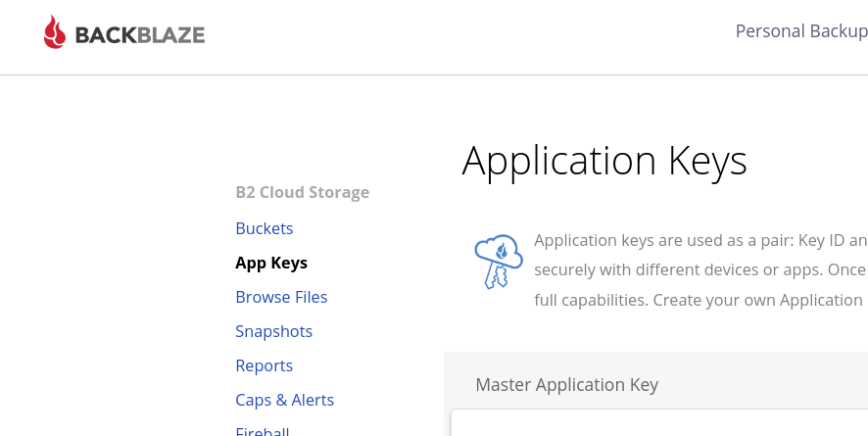
Task: Open the Snapshots sidebar link
Action: coord(273,331)
